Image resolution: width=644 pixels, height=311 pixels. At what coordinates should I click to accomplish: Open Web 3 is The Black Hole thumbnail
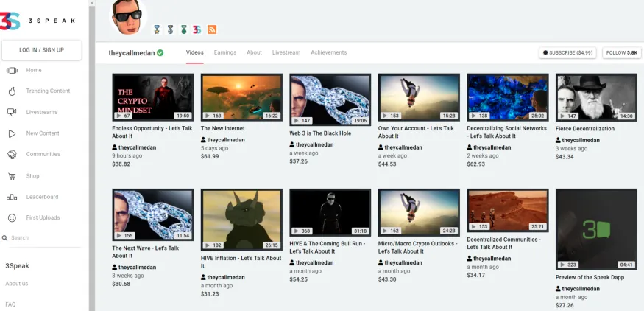[x=330, y=100]
